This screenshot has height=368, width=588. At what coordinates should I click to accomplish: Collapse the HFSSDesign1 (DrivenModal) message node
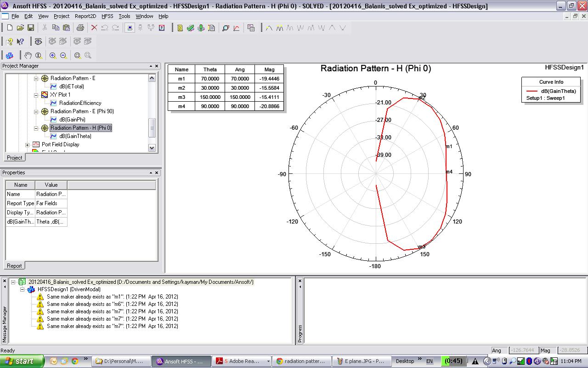[22, 289]
